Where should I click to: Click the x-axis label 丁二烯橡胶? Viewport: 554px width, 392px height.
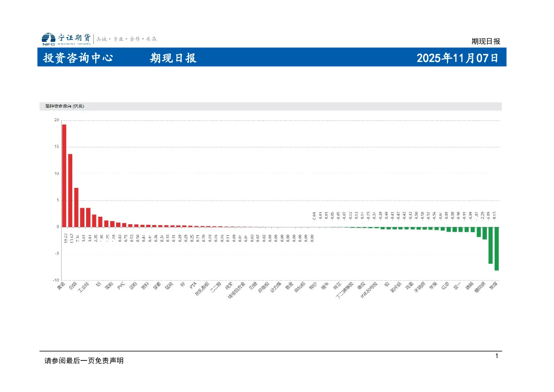(344, 290)
